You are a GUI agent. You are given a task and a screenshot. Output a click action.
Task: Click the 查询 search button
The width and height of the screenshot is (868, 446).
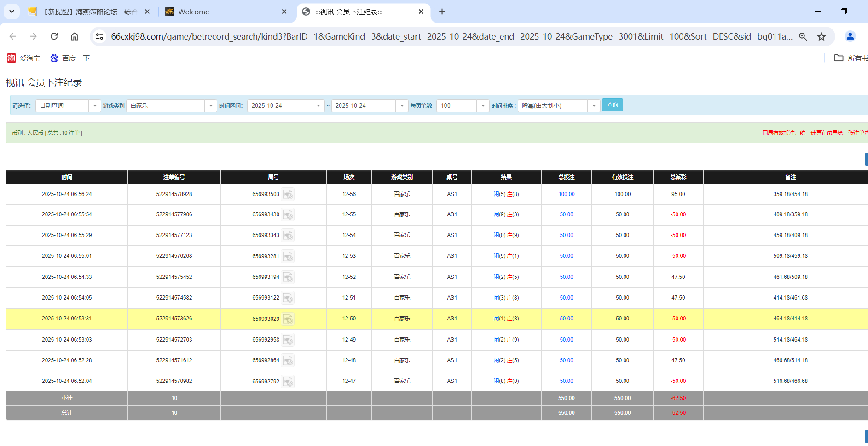(x=612, y=105)
